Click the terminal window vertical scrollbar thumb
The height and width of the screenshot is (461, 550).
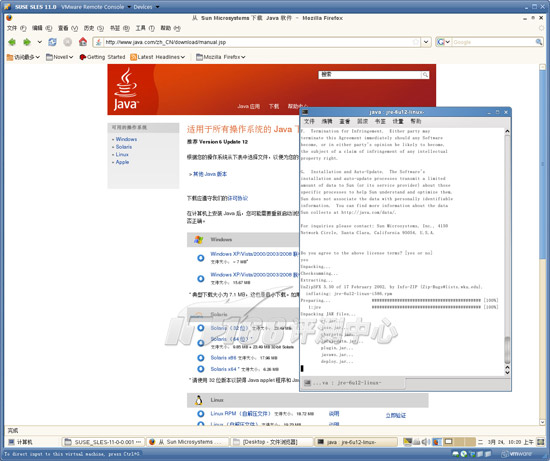(x=507, y=349)
